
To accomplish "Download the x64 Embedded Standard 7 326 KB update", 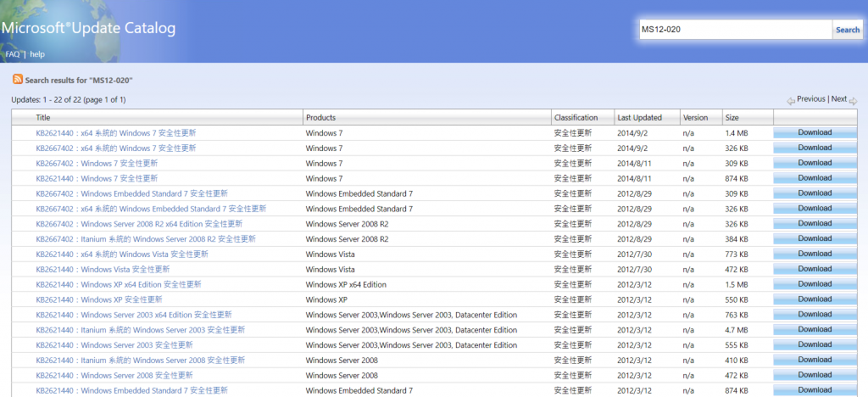I will (815, 209).
